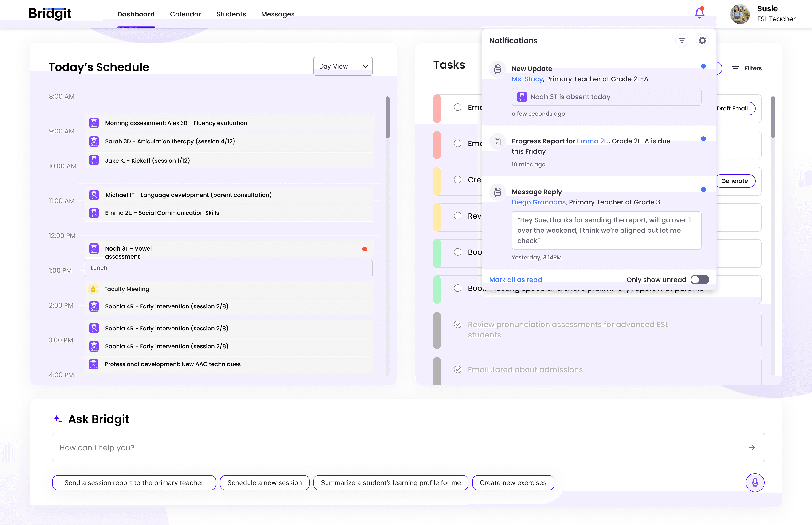Click the Noah 3T Vowel assessment icon
The height and width of the screenshot is (525, 812).
click(94, 249)
